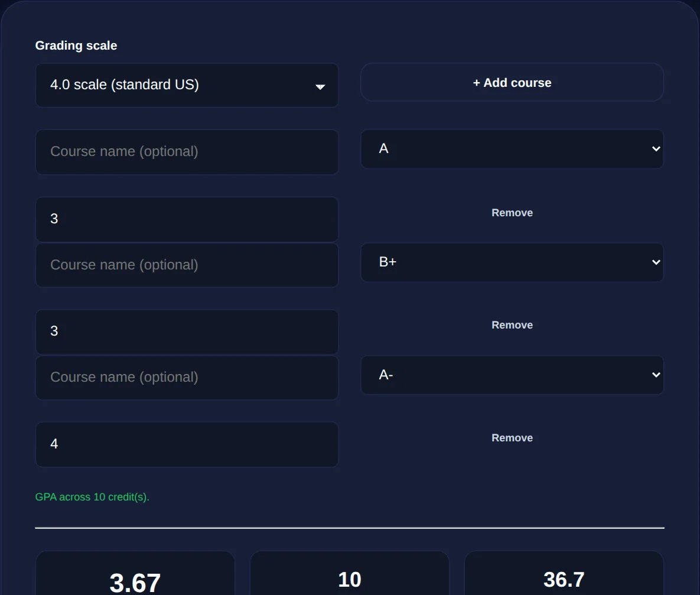
Task: Click the credits field containing 4
Action: pyautogui.click(x=187, y=444)
